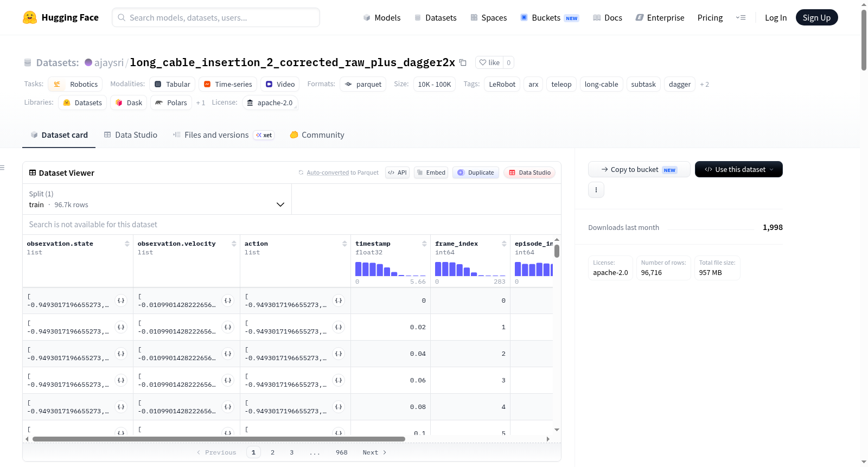This screenshot has width=868, height=467.
Task: Expand the navigation more-menu icon
Action: pos(741,17)
